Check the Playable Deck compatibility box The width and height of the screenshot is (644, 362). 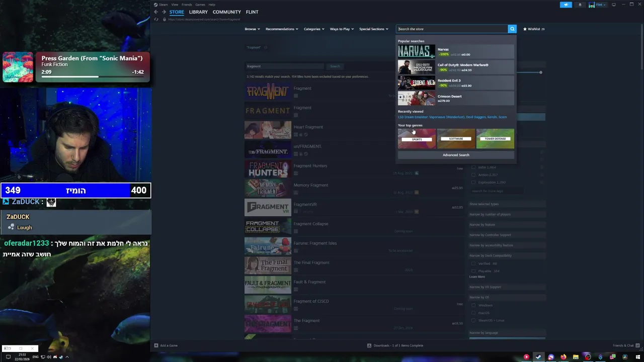pos(473,271)
